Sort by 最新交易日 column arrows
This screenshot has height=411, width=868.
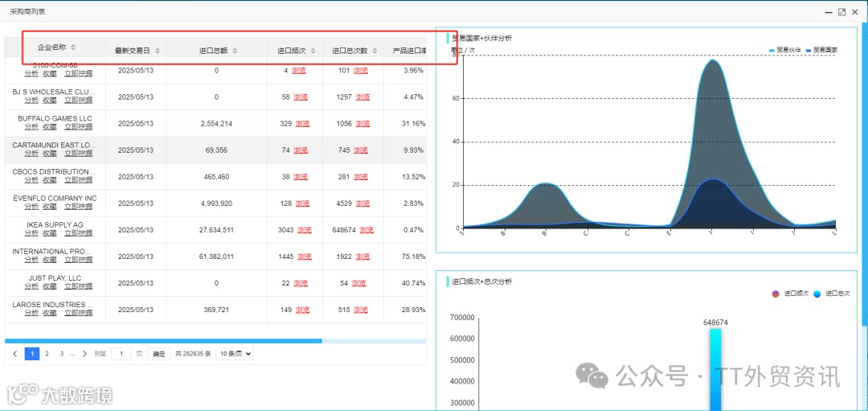pyautogui.click(x=158, y=51)
